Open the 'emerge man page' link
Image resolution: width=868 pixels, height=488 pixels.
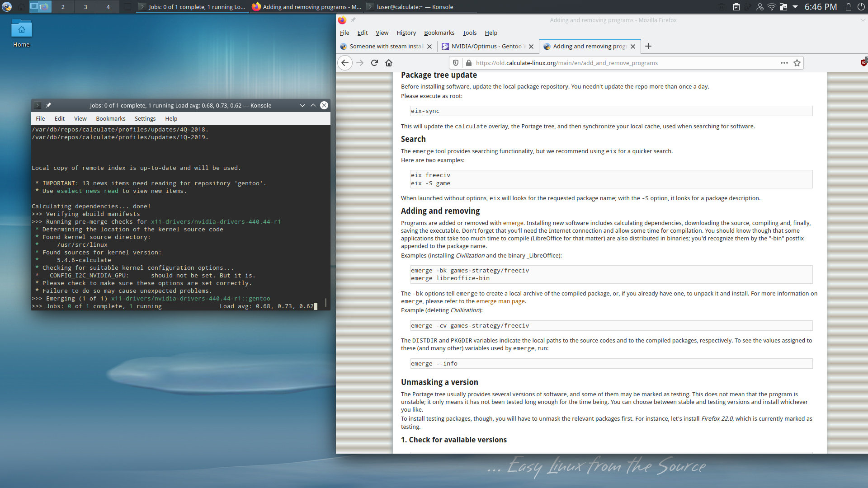pyautogui.click(x=500, y=301)
